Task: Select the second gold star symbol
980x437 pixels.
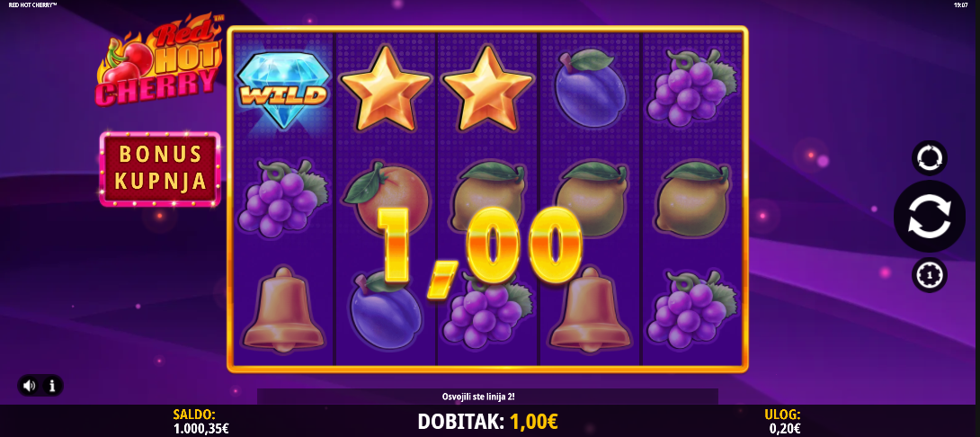Action: click(x=488, y=87)
